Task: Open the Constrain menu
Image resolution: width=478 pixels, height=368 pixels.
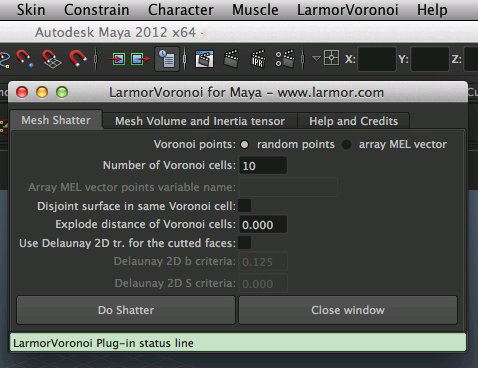Action: pos(97,10)
